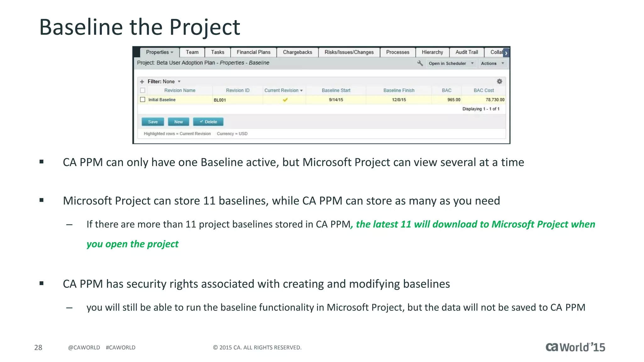Click the BAC Cost column header
644x362 pixels.
(484, 90)
